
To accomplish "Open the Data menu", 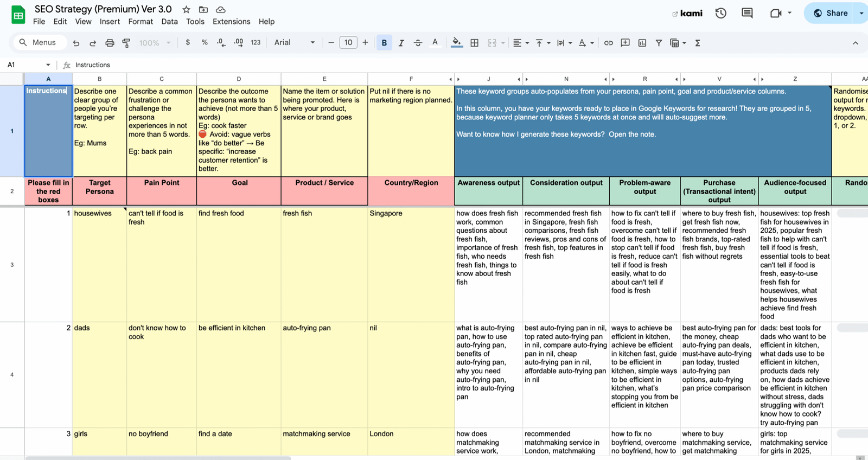I will click(169, 22).
